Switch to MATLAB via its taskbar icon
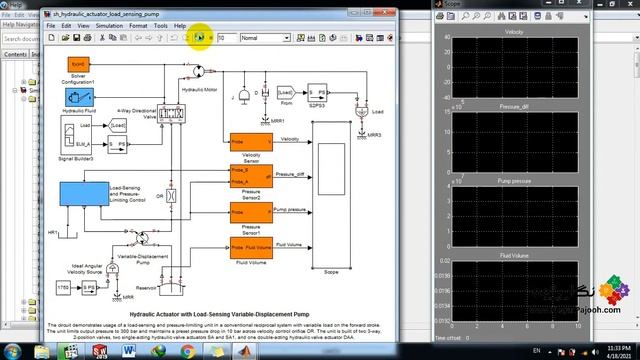 (245, 351)
